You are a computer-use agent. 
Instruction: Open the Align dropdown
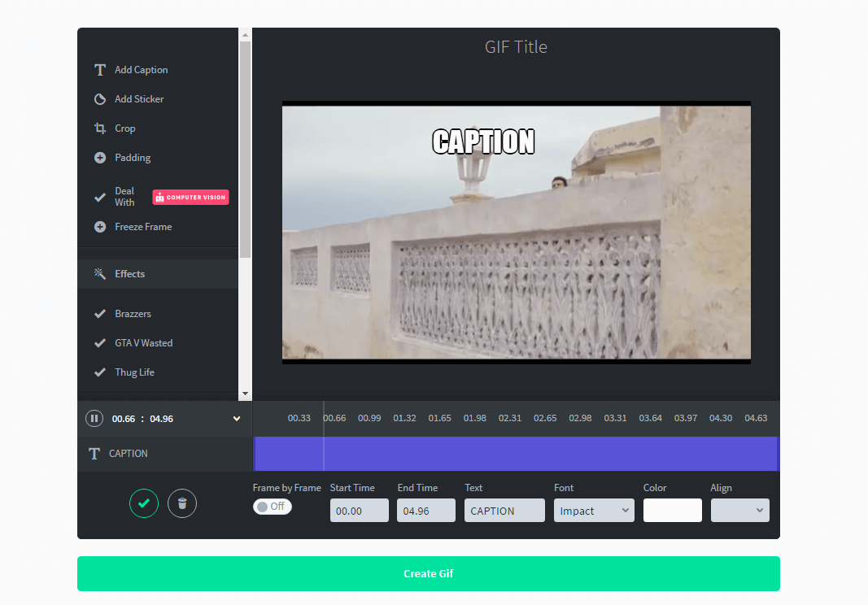tap(739, 511)
